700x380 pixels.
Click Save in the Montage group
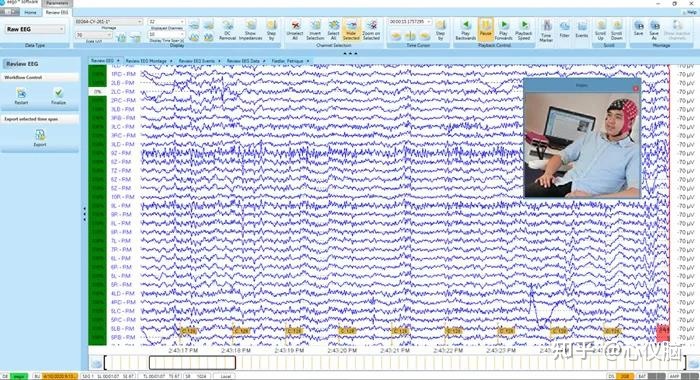pos(638,28)
